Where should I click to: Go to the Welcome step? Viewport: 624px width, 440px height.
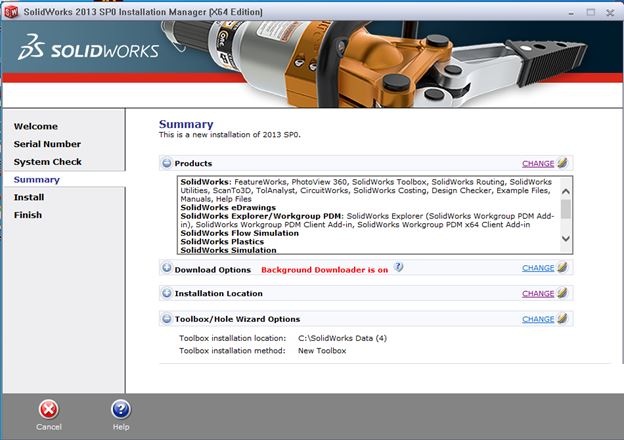36,126
